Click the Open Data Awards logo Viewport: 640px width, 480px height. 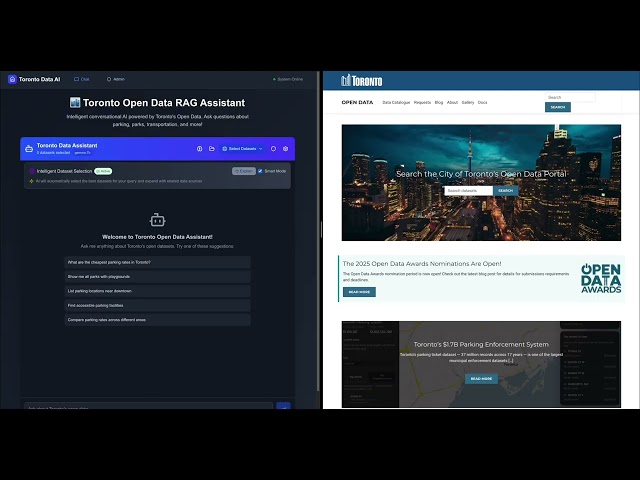[x=601, y=278]
